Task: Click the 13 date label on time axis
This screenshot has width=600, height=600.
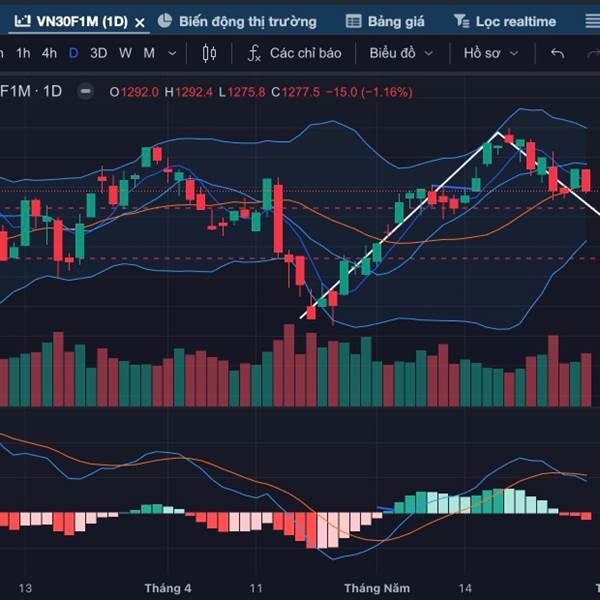Action: tap(25, 588)
